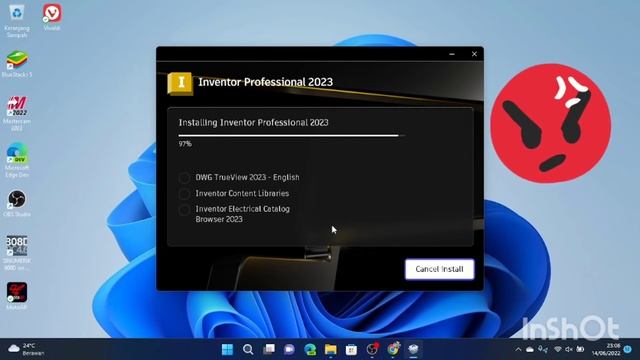Click the battery tray icon

pos(580,350)
